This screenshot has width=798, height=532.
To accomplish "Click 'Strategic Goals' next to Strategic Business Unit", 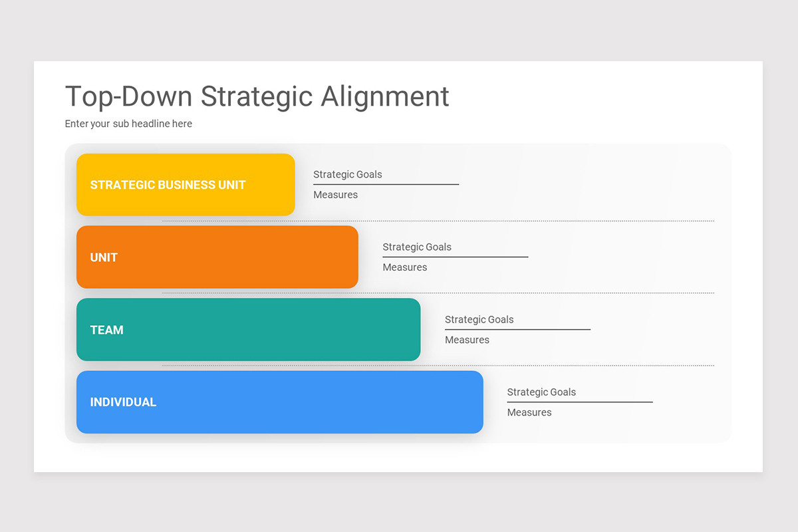I will 348,174.
